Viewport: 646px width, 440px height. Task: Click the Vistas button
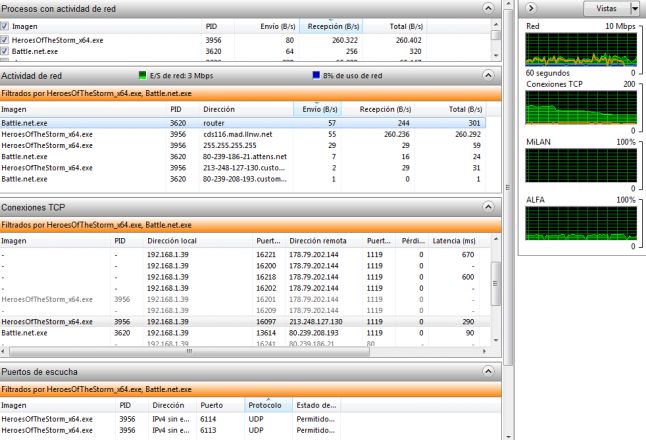[x=607, y=8]
